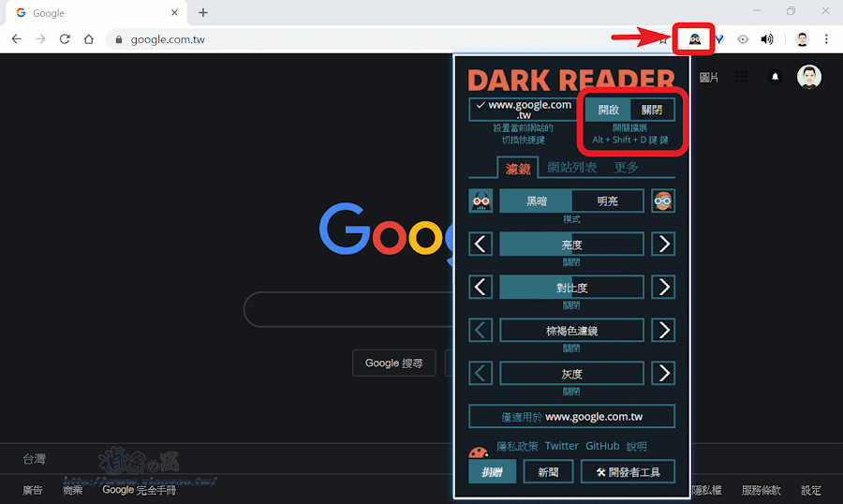Click the Google browser tab
This screenshot has width=843, height=504.
pyautogui.click(x=96, y=13)
